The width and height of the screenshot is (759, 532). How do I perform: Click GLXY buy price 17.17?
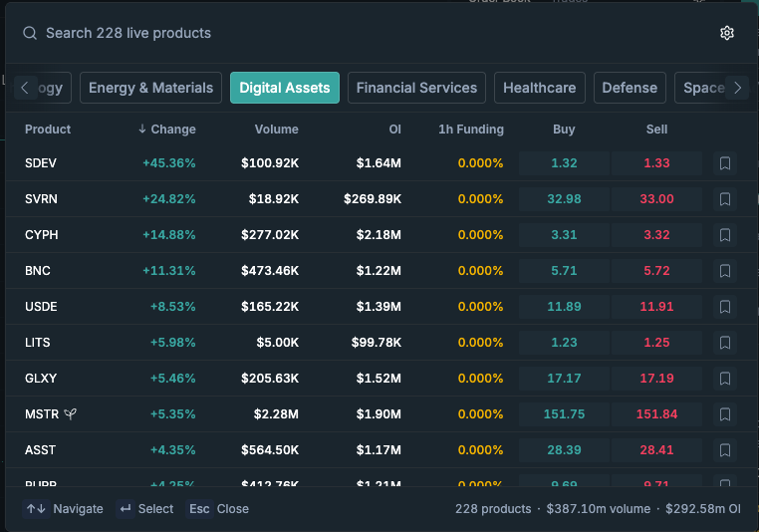tap(564, 378)
